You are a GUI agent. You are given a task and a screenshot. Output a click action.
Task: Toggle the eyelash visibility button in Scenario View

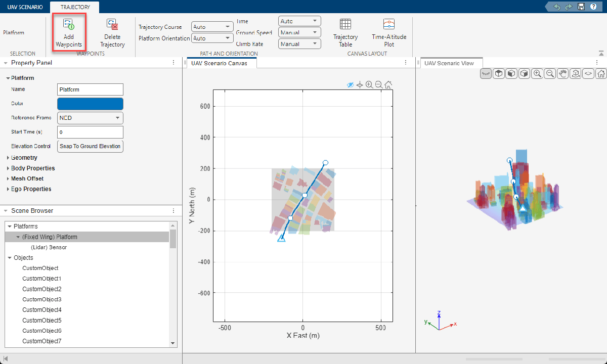(486, 73)
